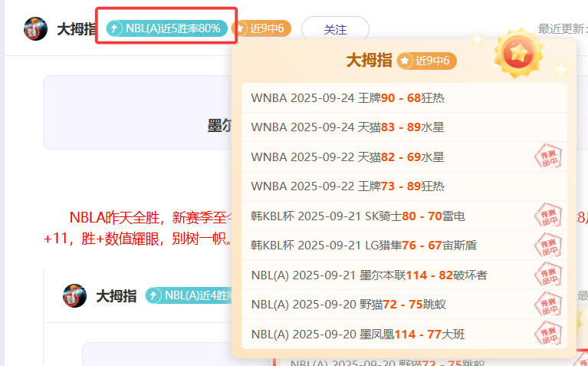Click the gold star medal icon
Image resolution: width=588 pixels, height=366 pixels.
pos(519,53)
